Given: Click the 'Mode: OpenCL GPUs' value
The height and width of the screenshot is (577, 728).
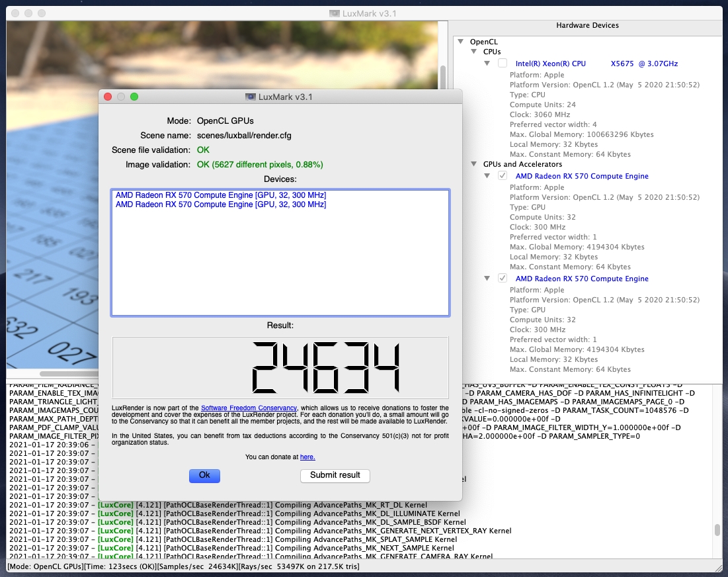Looking at the screenshot, I should point(225,121).
